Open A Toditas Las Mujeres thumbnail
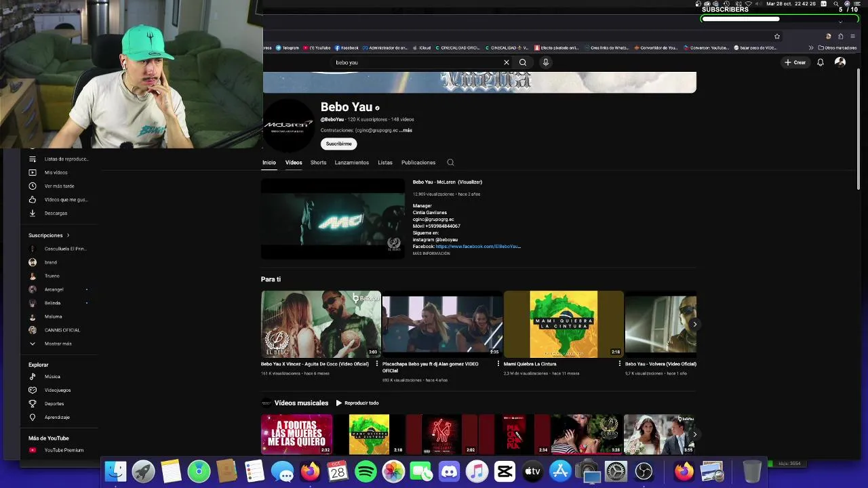 [x=296, y=434]
